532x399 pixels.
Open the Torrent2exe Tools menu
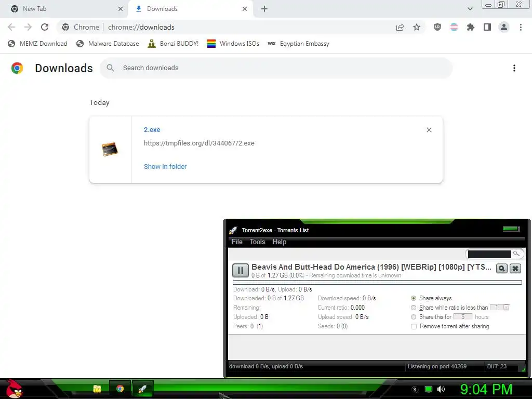257,242
